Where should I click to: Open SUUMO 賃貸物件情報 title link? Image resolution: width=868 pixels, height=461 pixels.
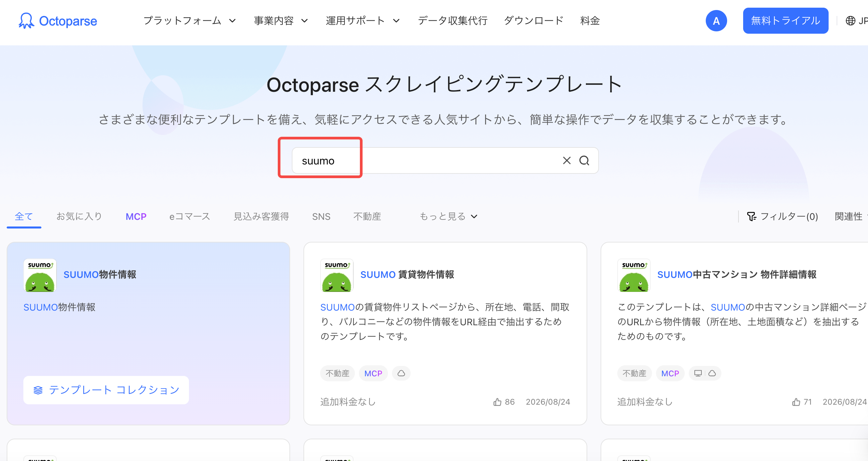[407, 275]
